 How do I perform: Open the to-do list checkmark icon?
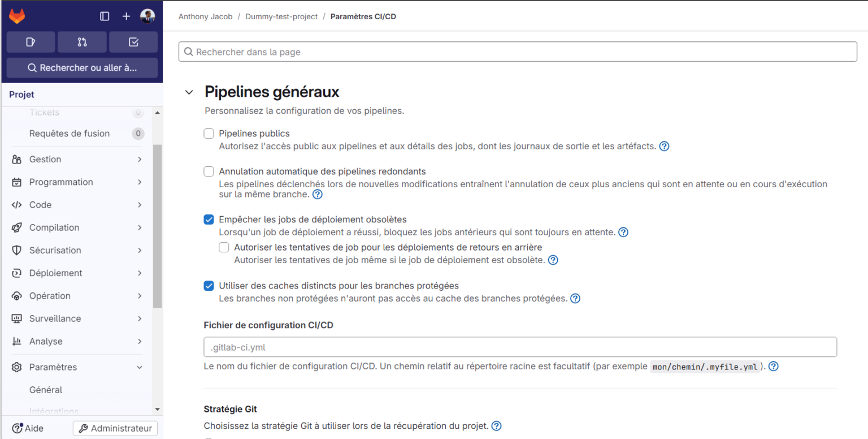[x=133, y=41]
